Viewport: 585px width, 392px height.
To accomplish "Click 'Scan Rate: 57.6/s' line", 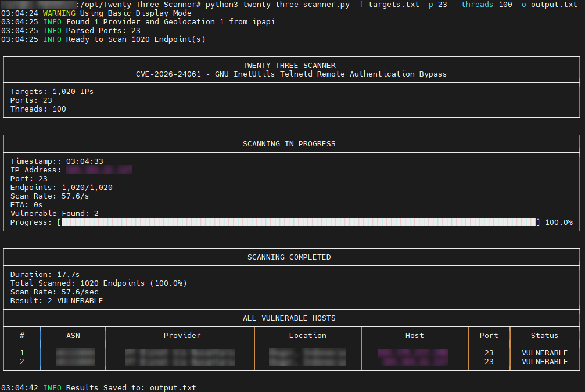I will (49, 196).
